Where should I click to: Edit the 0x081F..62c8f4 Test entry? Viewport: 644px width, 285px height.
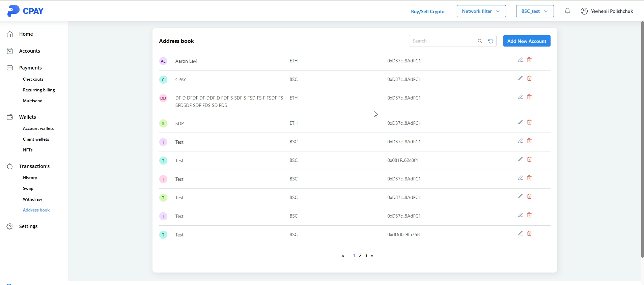(x=520, y=160)
